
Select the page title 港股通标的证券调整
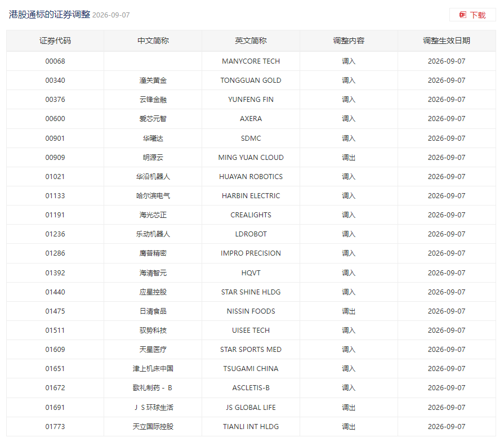coord(50,15)
